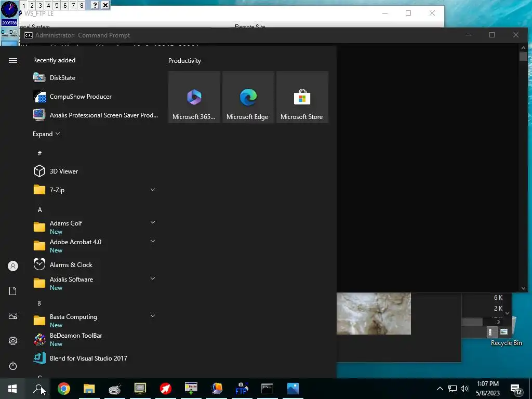Open the 3D Viewer app
This screenshot has height=399, width=532.
pos(96,171)
